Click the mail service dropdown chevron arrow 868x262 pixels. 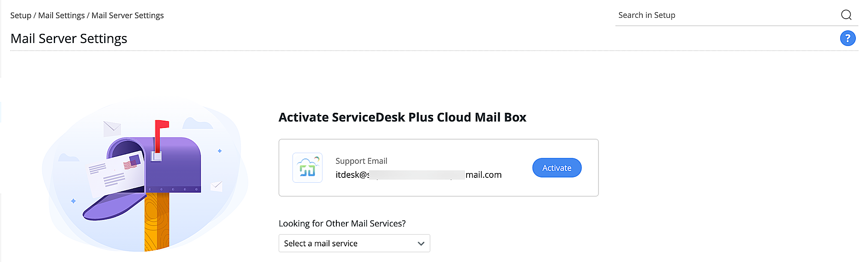[421, 243]
